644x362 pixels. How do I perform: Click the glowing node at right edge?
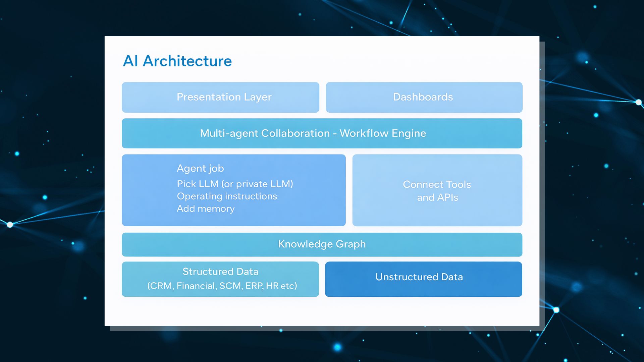point(638,102)
